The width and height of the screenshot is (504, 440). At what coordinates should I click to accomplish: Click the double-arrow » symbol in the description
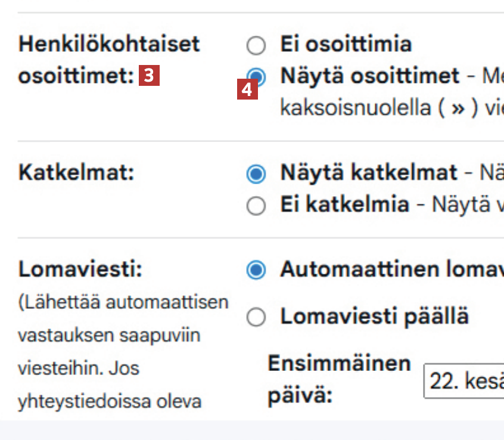point(457,110)
